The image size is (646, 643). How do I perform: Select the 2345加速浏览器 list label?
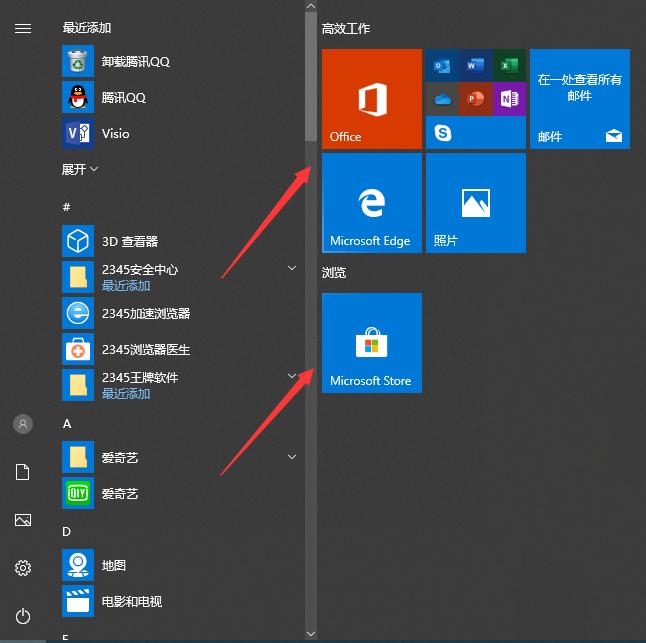(146, 313)
